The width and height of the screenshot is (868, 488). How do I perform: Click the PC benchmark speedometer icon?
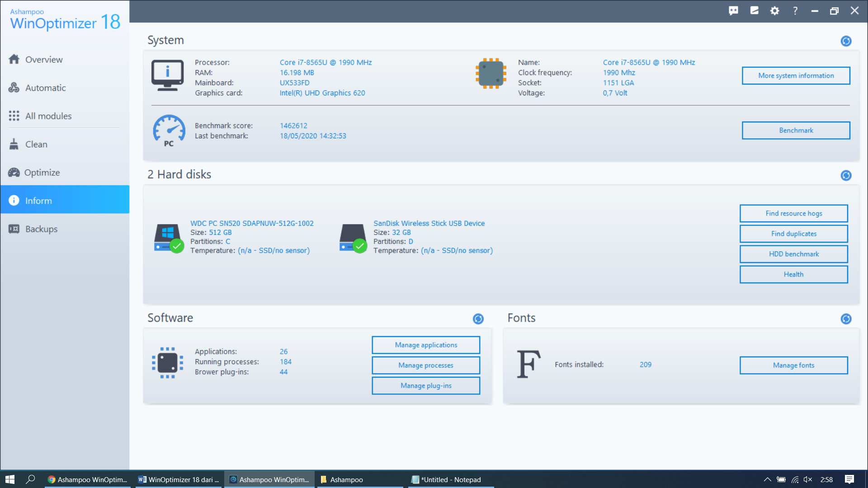[x=169, y=131]
